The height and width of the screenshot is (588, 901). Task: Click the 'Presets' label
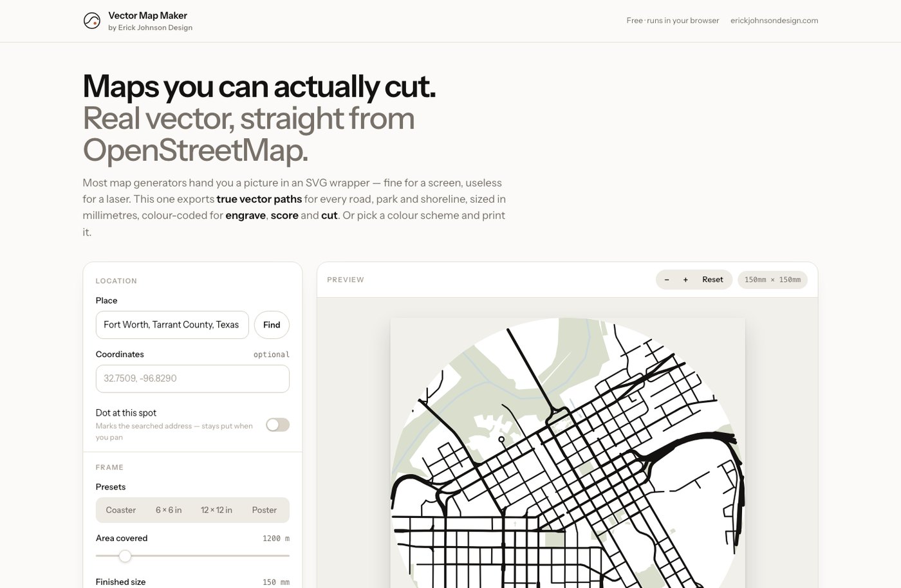[x=111, y=487]
